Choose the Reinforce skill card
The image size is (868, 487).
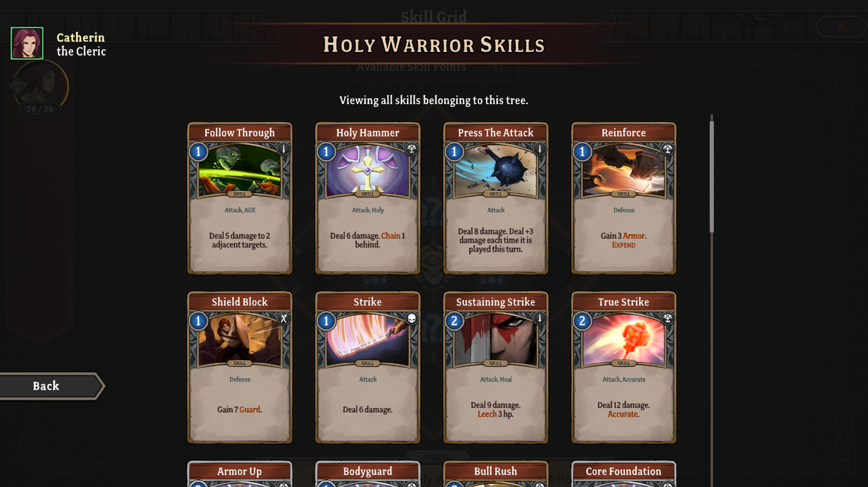(x=624, y=199)
